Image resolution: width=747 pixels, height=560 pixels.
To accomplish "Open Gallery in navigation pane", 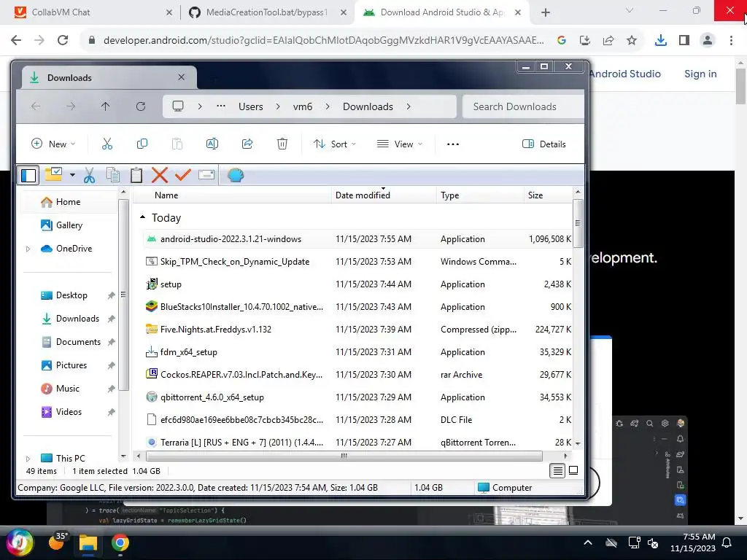I will pos(69,225).
